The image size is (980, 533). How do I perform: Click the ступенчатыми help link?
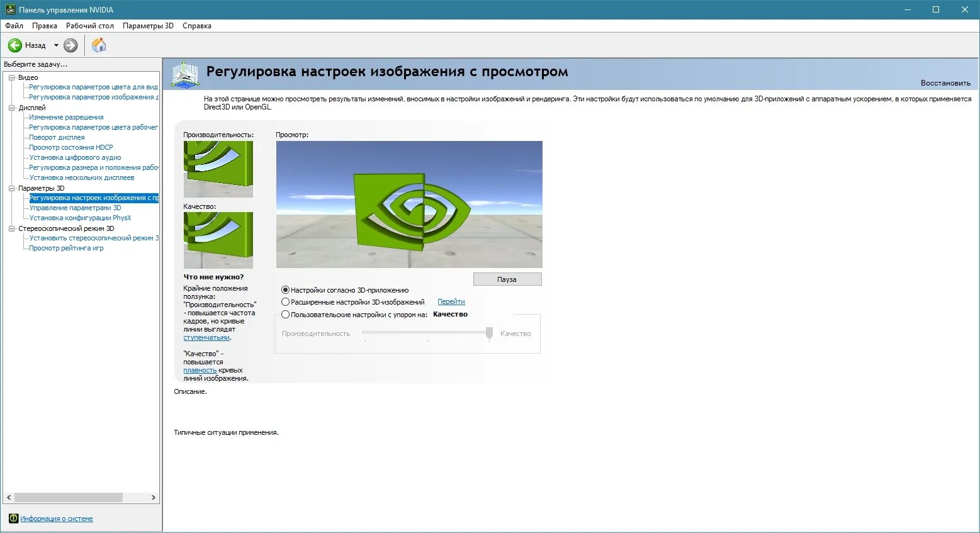[x=206, y=337]
